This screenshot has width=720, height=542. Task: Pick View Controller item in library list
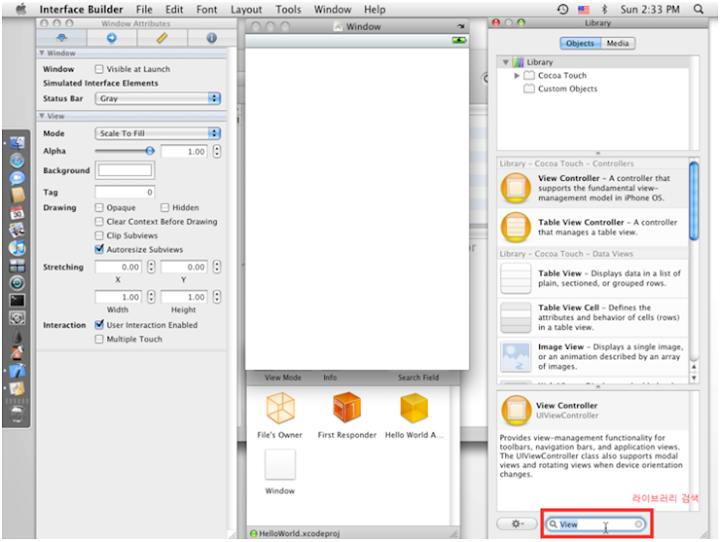tap(592, 188)
